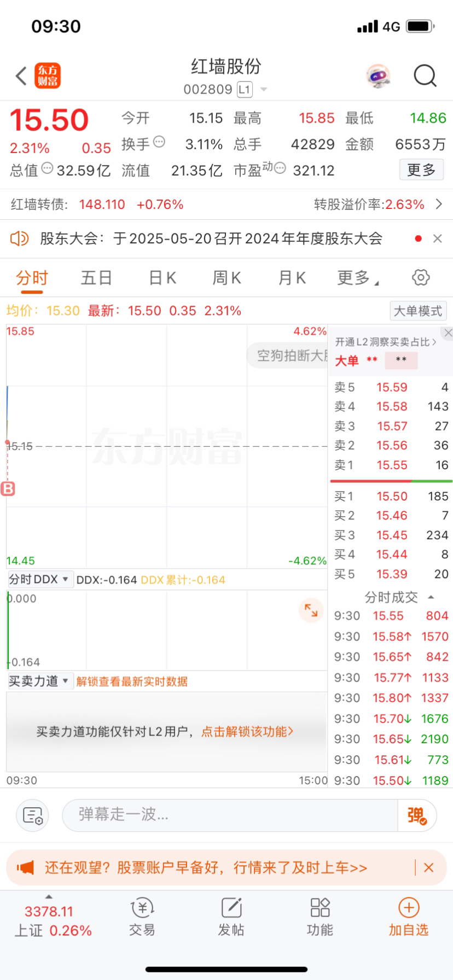
Task: Switch to the 五日 tab
Action: pos(96,278)
